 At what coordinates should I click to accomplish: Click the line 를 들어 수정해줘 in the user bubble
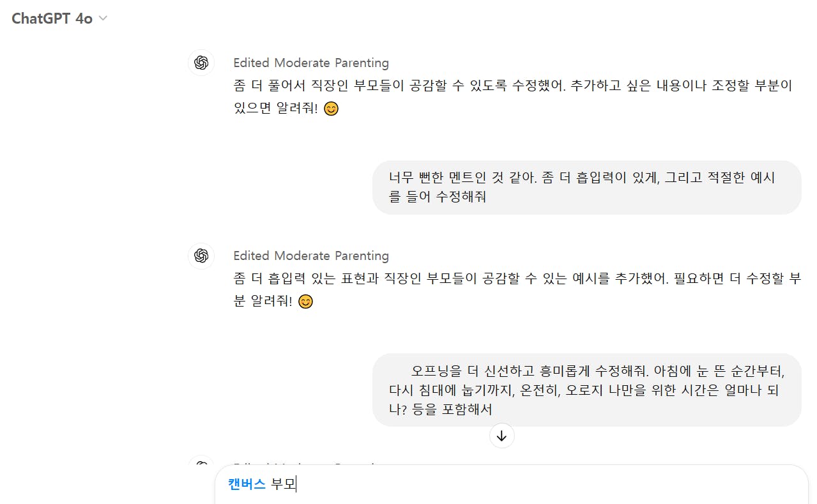(x=437, y=197)
